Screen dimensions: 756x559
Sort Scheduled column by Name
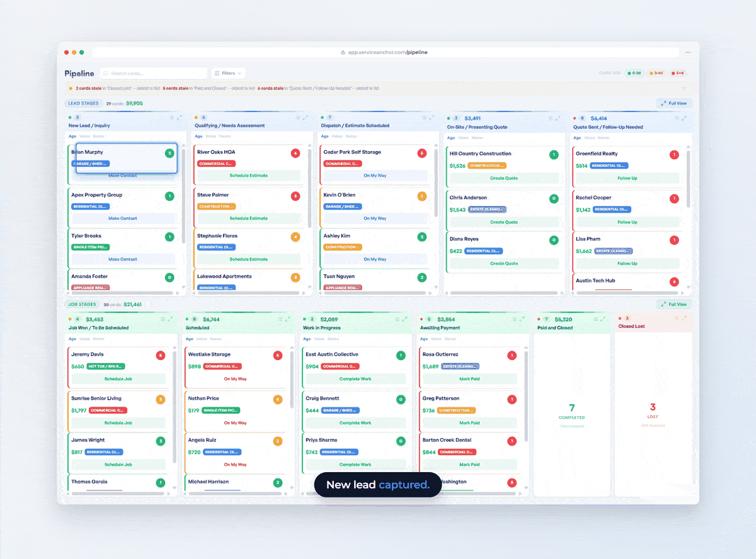(x=216, y=339)
